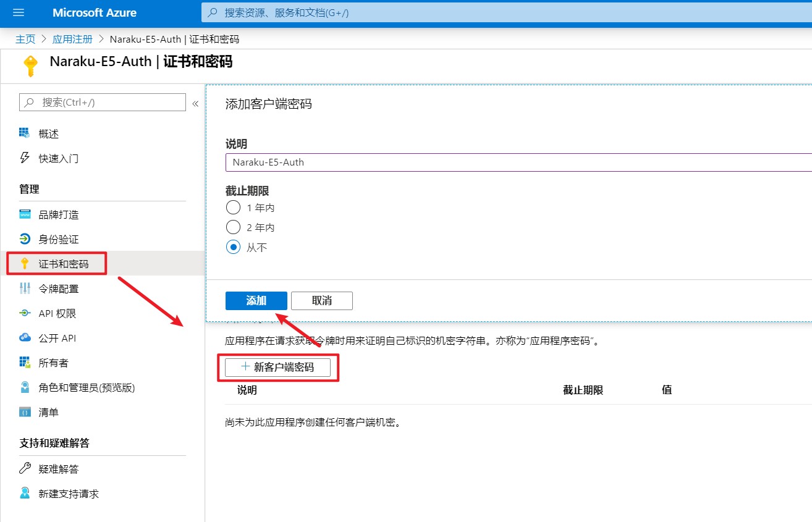Screen dimensions: 812x522
Task: Open the hamburger portal menu
Action: click(19, 12)
